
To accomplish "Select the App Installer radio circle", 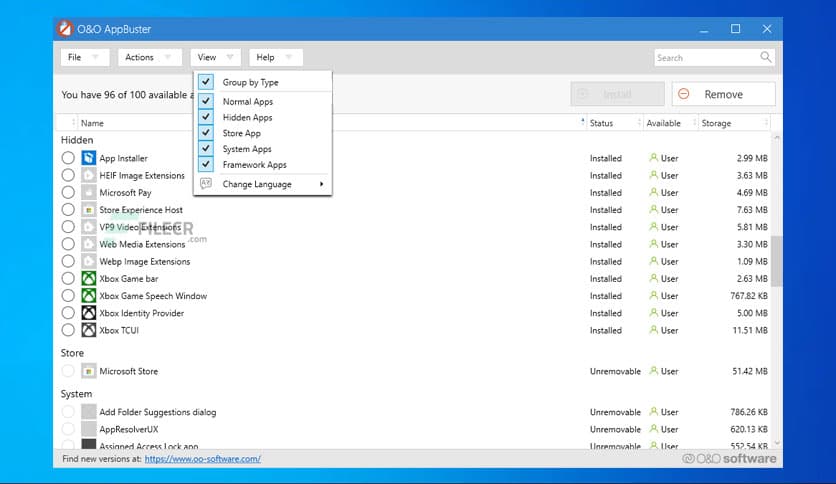I will [68, 158].
